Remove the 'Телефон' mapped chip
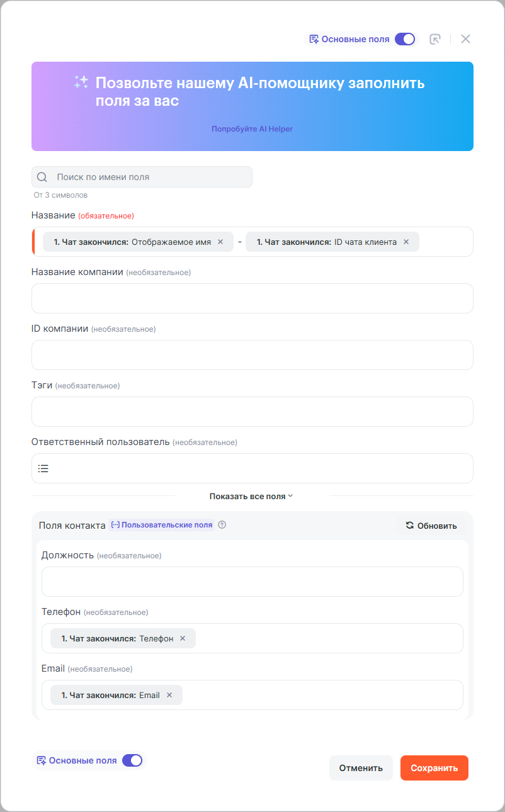Screen dimensions: 505x812 [183, 638]
